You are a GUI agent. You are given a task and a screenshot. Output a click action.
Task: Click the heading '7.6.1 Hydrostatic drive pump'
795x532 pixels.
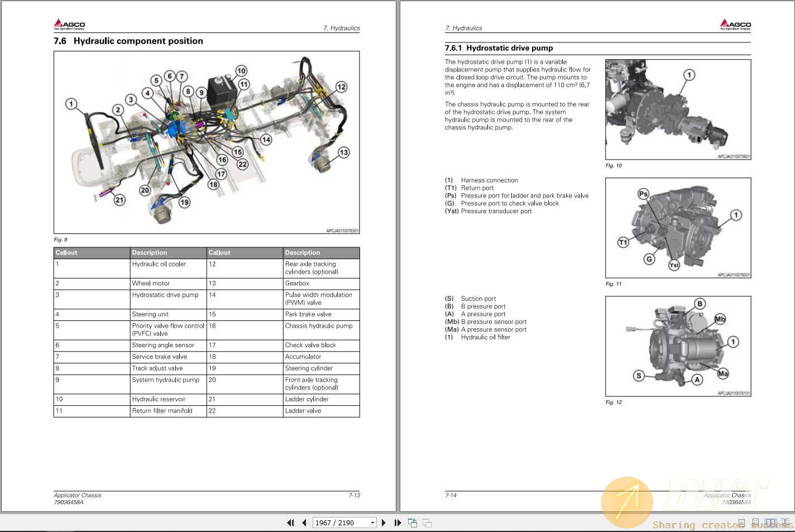click(x=499, y=48)
